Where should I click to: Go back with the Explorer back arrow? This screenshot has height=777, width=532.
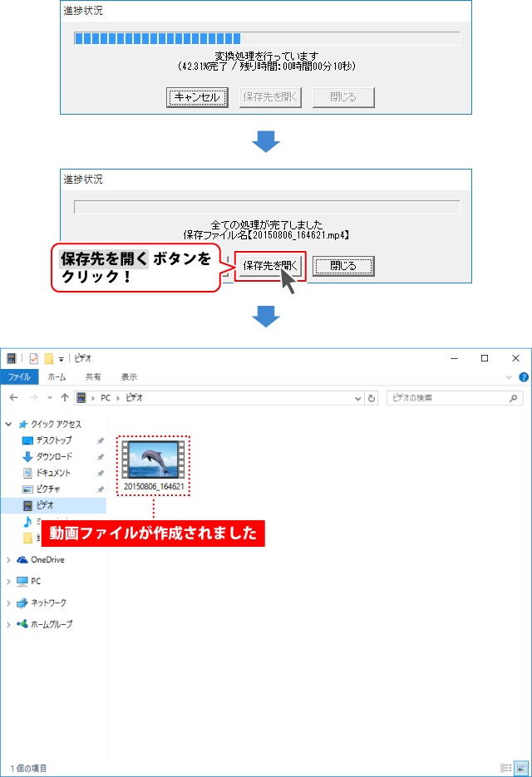tap(14, 397)
